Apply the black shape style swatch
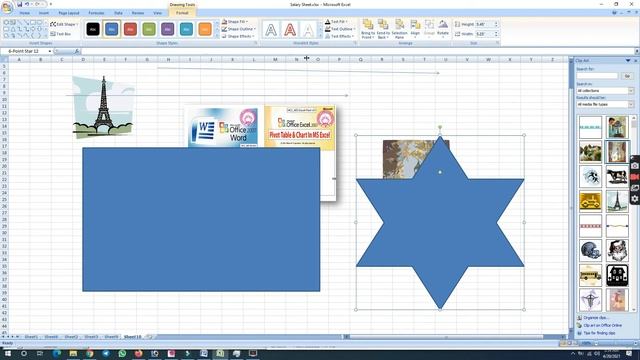The height and width of the screenshot is (360, 640). pyautogui.click(x=93, y=29)
